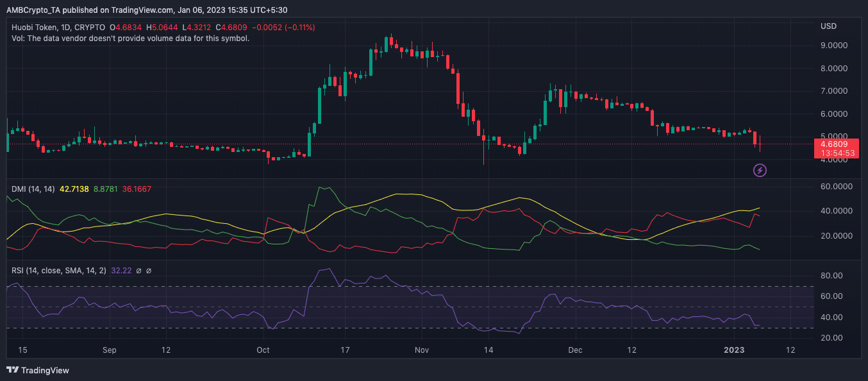Click the 40.00 RSI axis label

831,317
